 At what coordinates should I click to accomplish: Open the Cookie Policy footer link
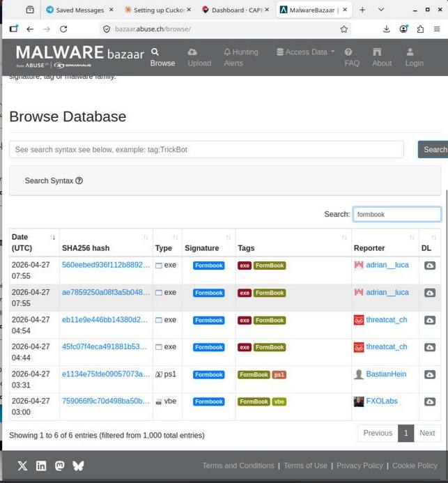pos(415,466)
